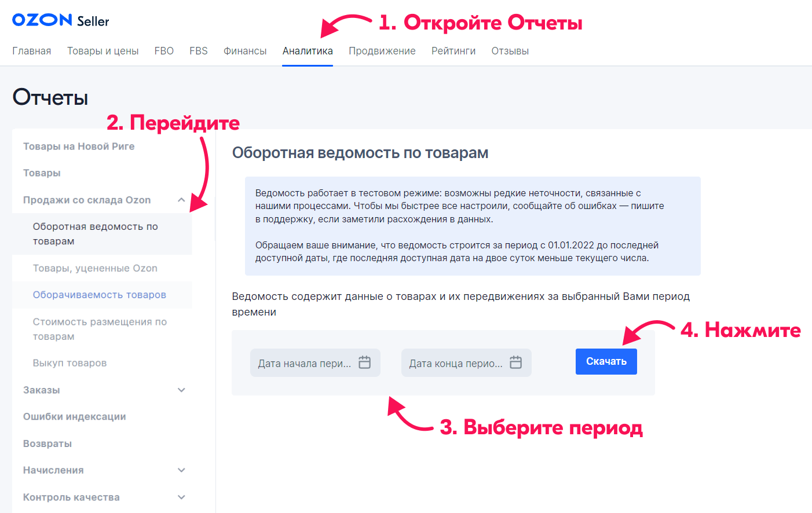Open Выкуп товаров report
812x513 pixels.
pyautogui.click(x=70, y=363)
